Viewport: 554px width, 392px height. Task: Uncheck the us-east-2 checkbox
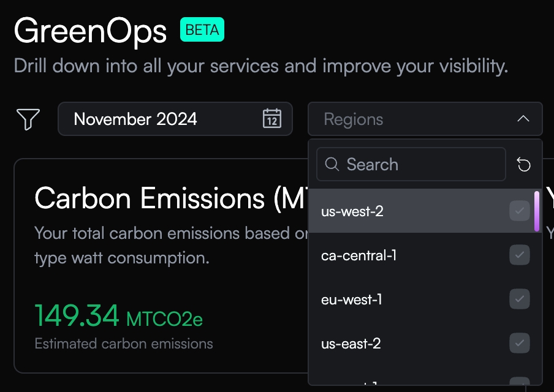pos(520,344)
